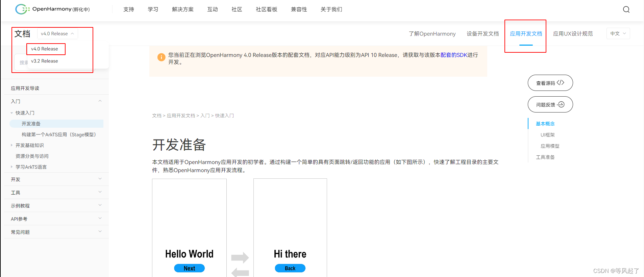Screen dimensions: 644x277
Task: Select v4.0 Release from version list
Action: (x=45, y=49)
